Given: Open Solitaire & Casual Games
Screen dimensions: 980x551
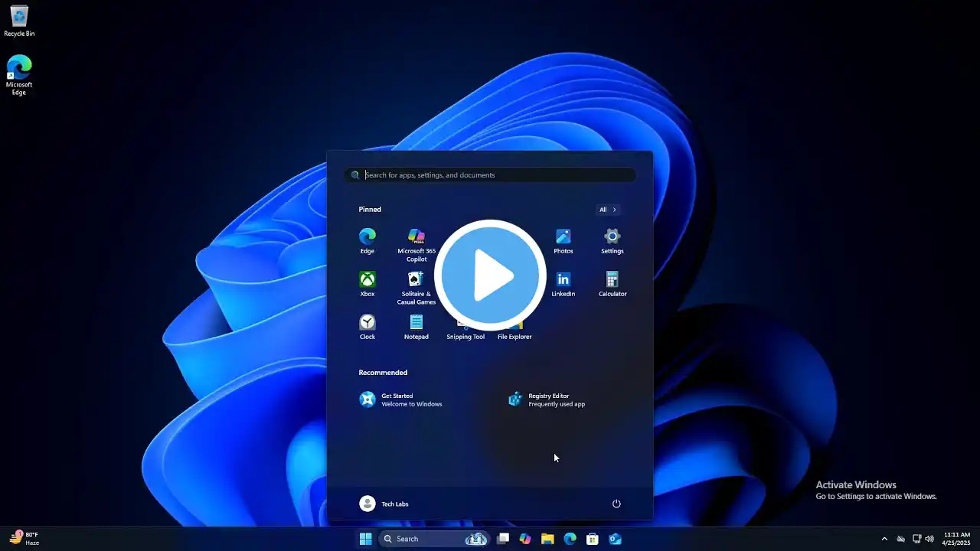Looking at the screenshot, I should pyautogui.click(x=416, y=288).
